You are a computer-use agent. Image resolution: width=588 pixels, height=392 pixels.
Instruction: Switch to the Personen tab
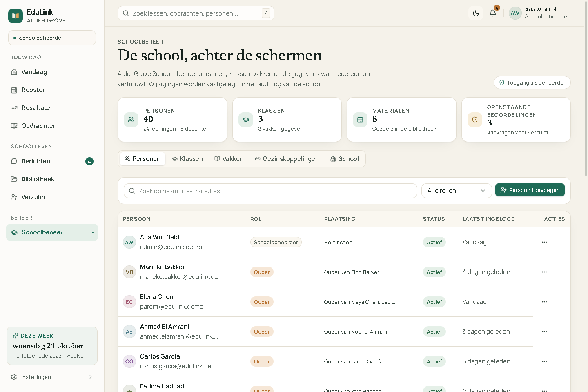click(143, 159)
